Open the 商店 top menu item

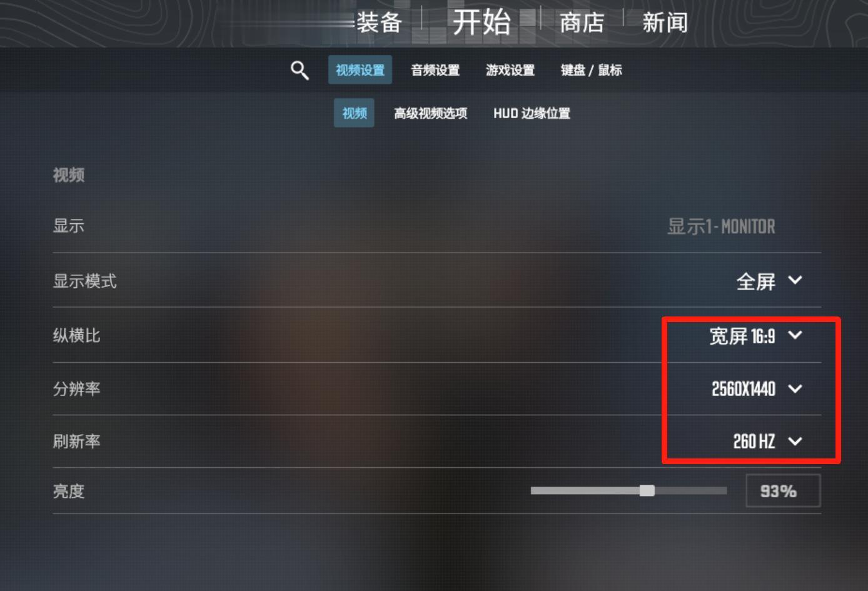point(582,23)
